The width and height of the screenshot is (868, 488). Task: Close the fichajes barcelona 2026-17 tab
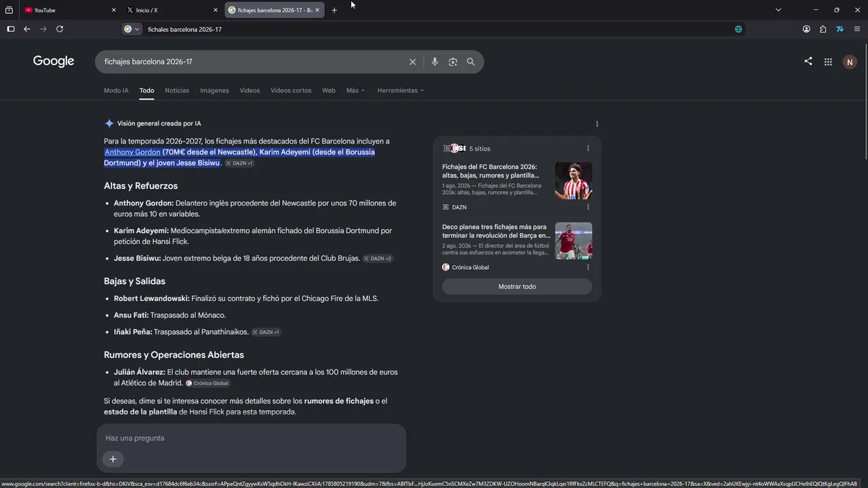click(317, 10)
